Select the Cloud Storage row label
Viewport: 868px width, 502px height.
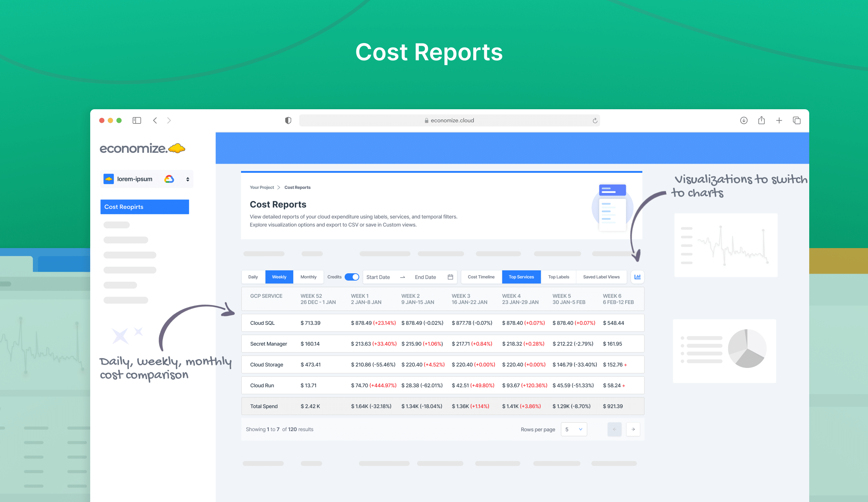[267, 365]
